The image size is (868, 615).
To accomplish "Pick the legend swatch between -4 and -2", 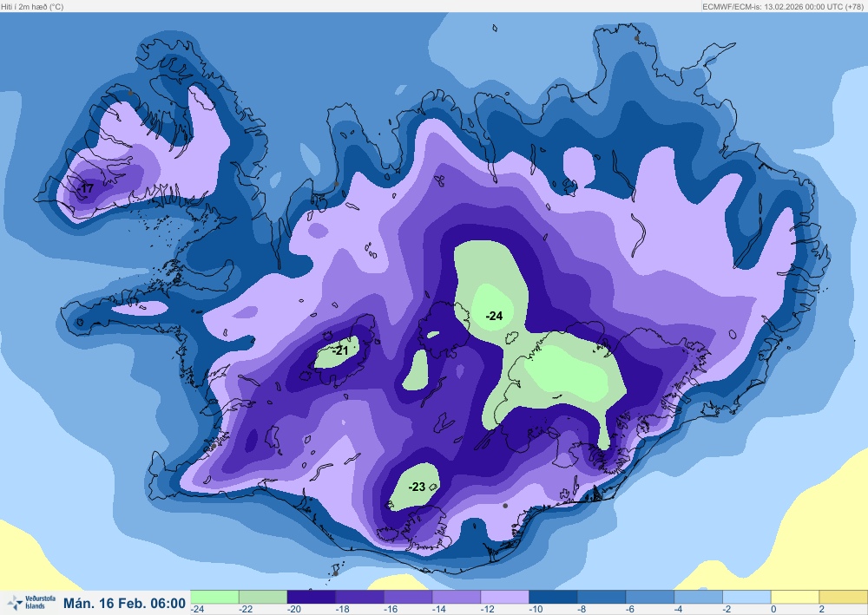I will coord(698,597).
